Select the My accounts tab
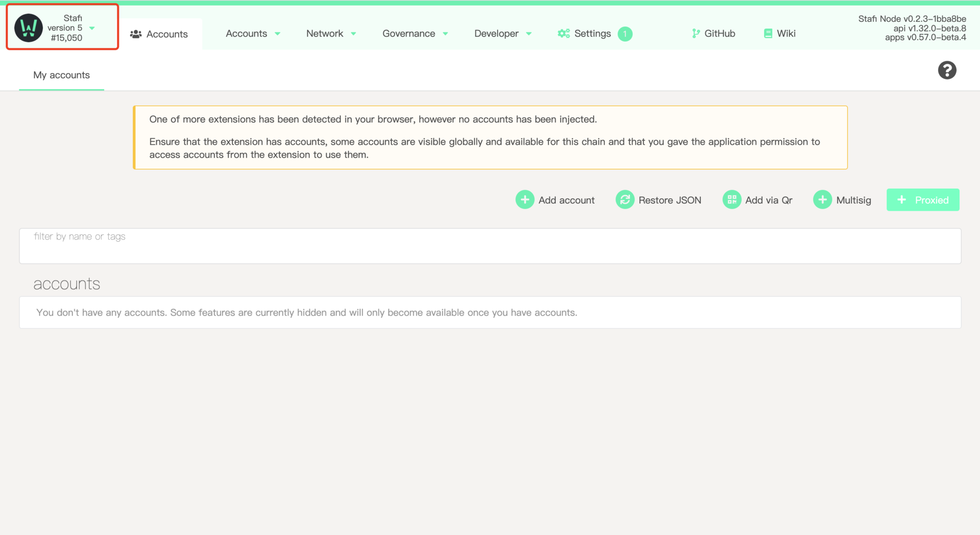Image resolution: width=980 pixels, height=535 pixels. tap(61, 75)
